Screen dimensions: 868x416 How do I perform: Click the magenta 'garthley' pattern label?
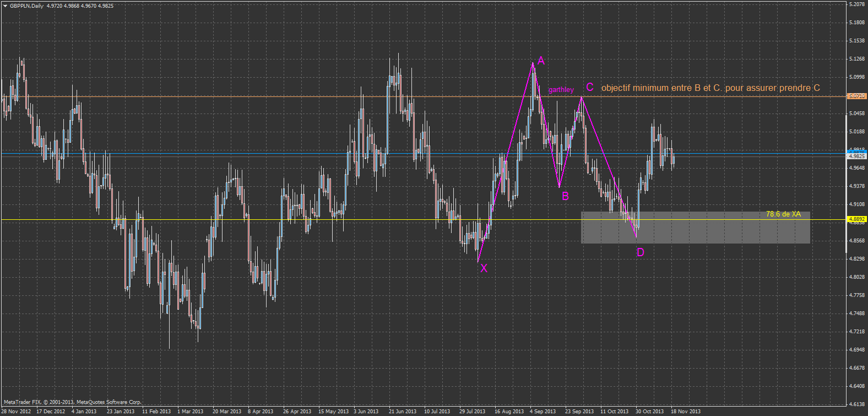(x=561, y=90)
